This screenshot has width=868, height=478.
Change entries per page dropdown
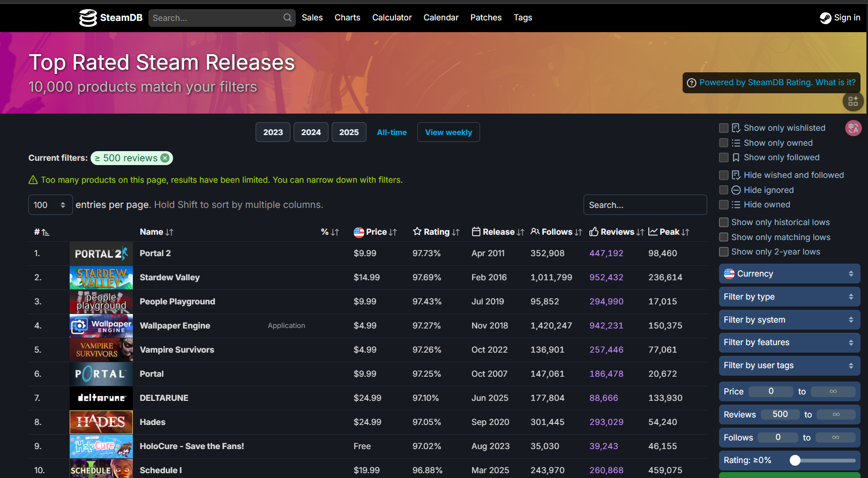tap(50, 205)
